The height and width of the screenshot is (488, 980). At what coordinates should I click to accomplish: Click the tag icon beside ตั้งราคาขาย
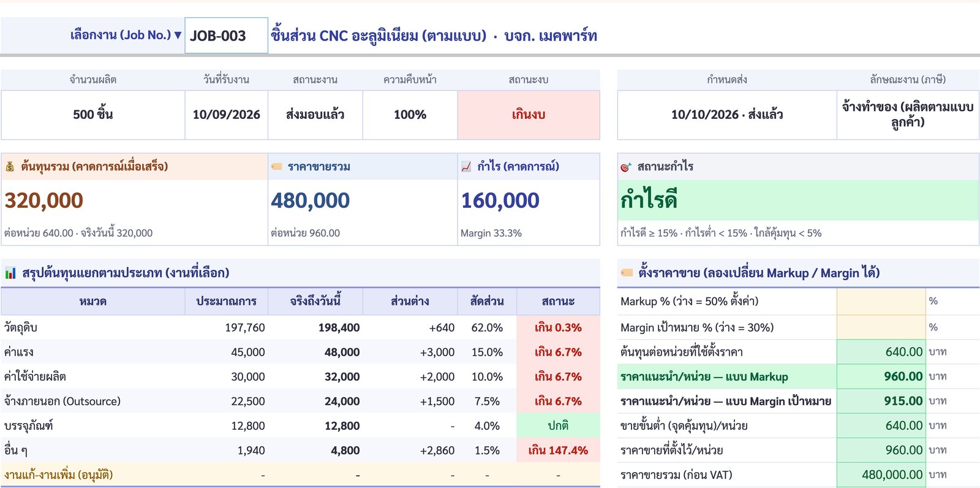pyautogui.click(x=627, y=273)
